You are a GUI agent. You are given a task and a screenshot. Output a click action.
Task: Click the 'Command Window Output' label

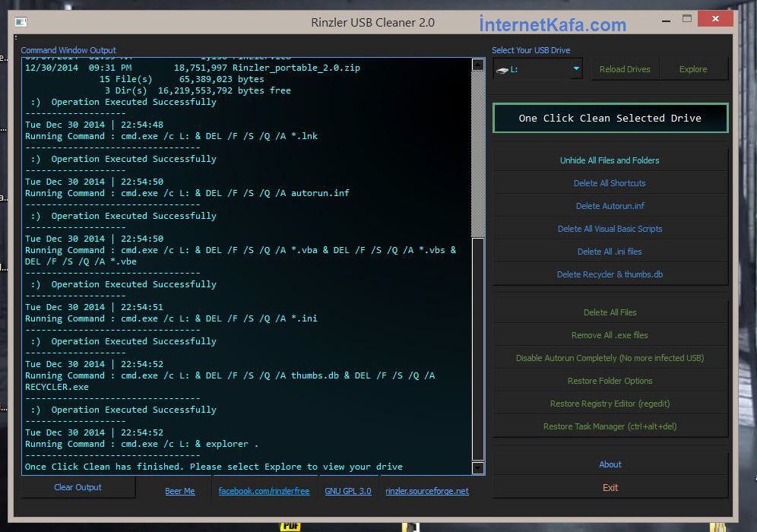pyautogui.click(x=68, y=50)
